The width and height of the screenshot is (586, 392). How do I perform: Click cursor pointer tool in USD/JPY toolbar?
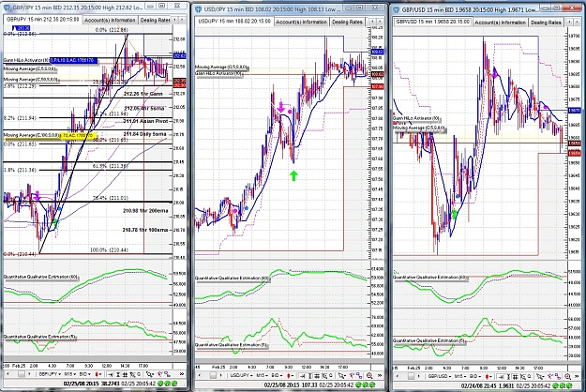pyautogui.click(x=342, y=375)
